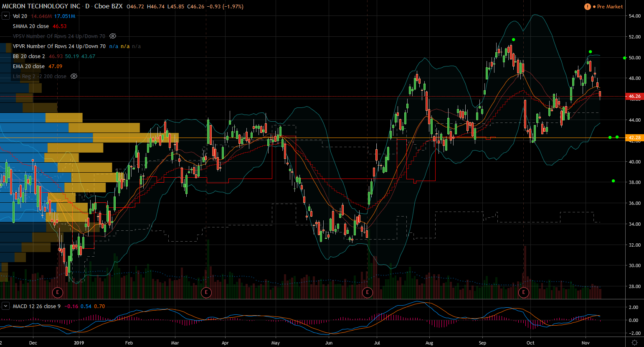Click the SMMA value 46.53

pyautogui.click(x=59, y=26)
